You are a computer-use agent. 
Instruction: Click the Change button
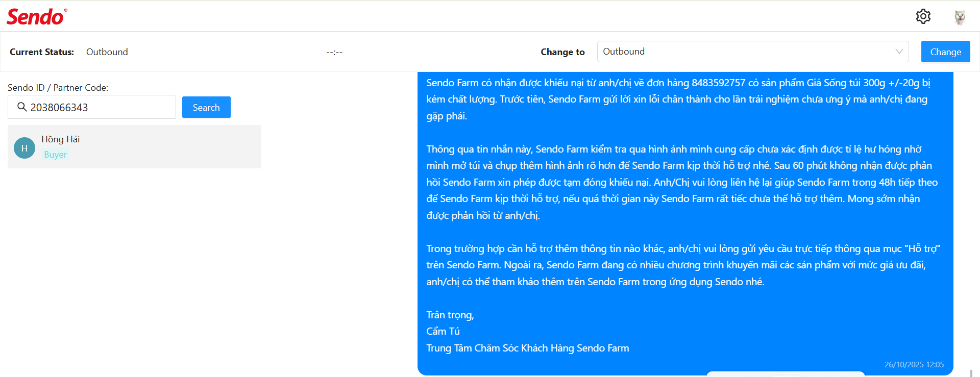click(945, 52)
